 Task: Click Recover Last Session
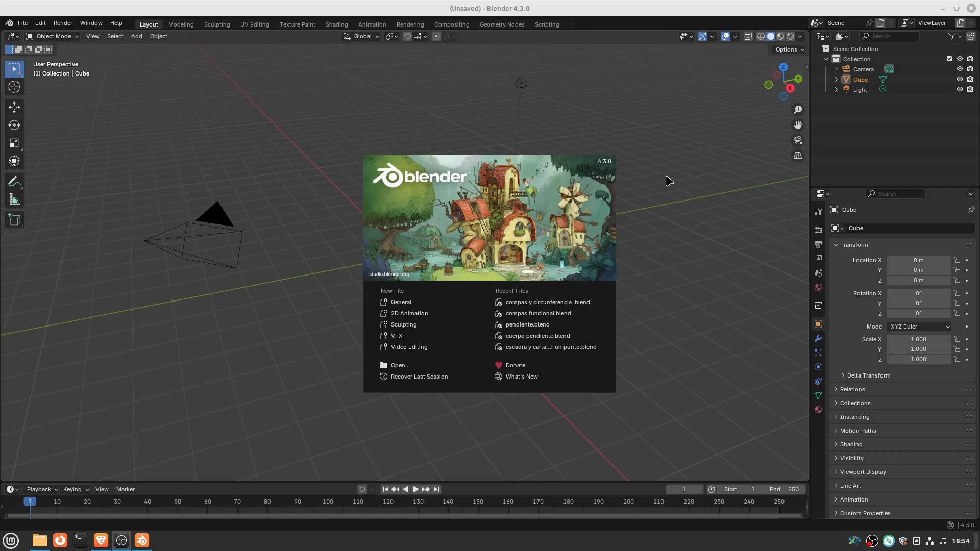coord(419,377)
